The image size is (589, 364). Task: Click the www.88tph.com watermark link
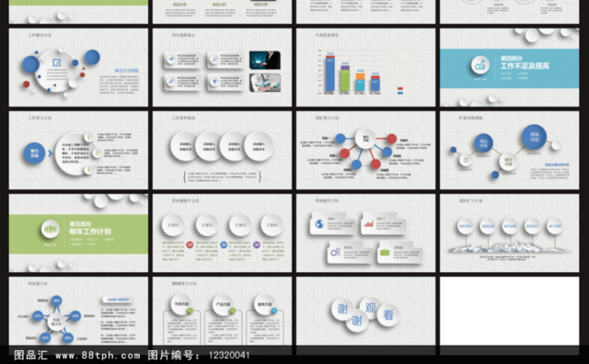point(98,356)
